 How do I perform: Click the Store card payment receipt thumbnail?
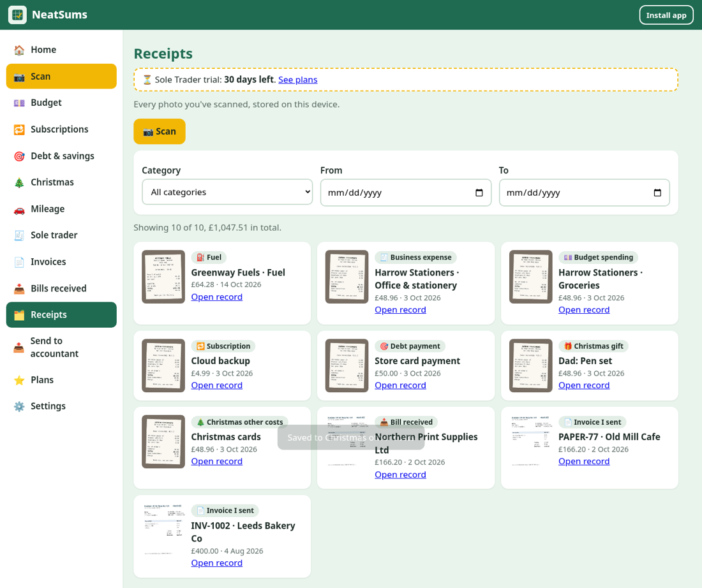[x=347, y=365]
